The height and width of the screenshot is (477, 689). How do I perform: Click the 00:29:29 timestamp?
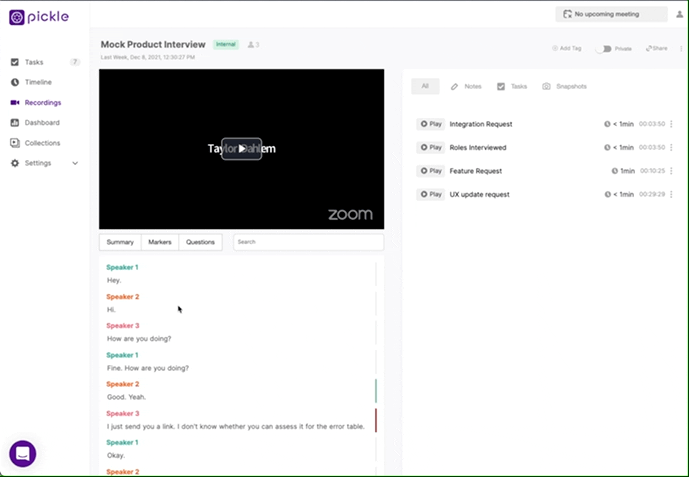tap(652, 194)
